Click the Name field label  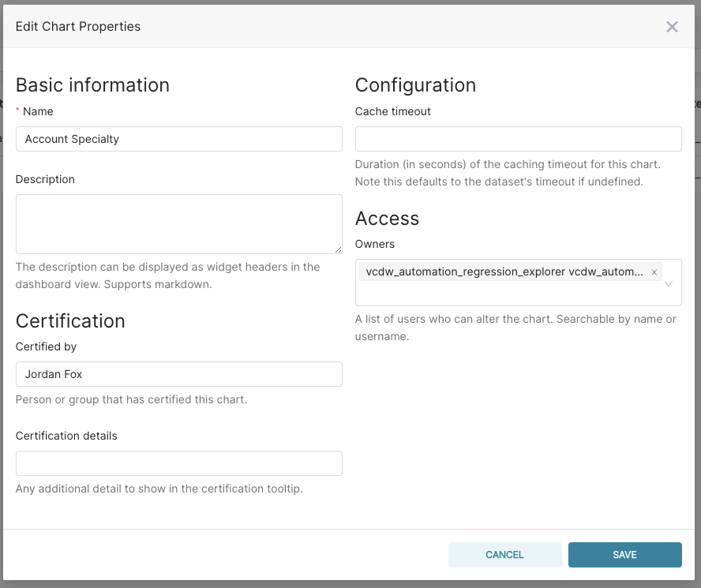click(38, 112)
